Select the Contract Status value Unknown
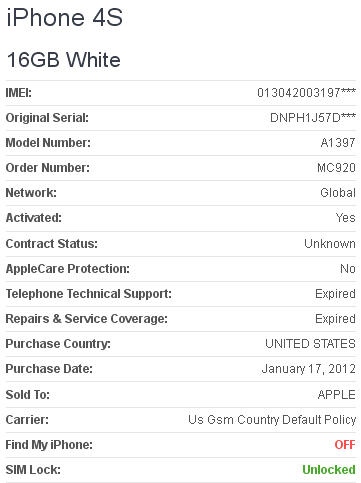Screen dimensions: 361x483 [330, 244]
